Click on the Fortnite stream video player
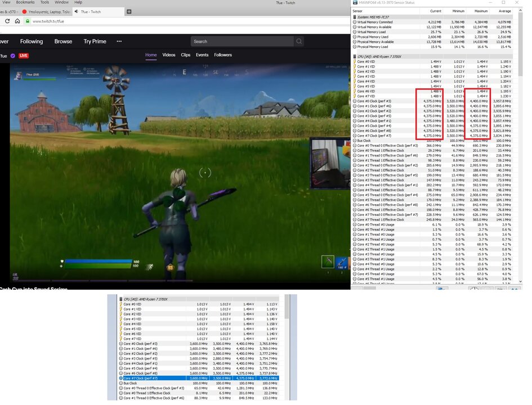The width and height of the screenshot is (532, 405). 180,173
